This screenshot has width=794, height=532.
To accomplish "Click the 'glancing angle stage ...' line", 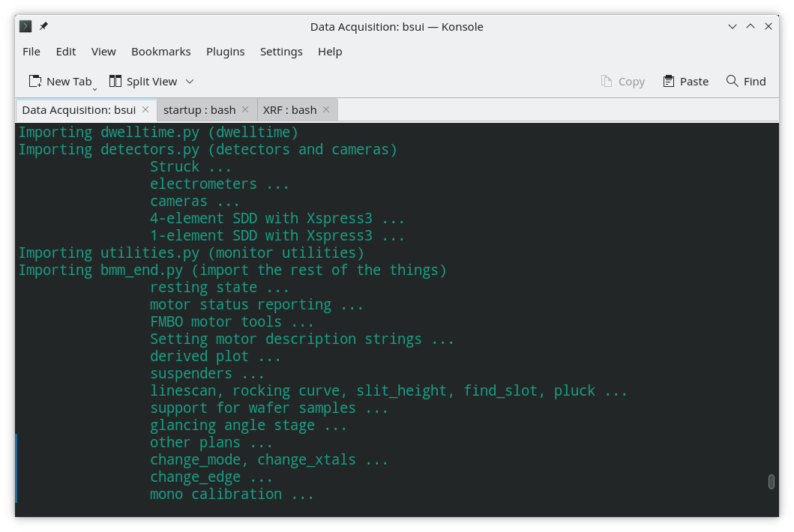I will (248, 425).
